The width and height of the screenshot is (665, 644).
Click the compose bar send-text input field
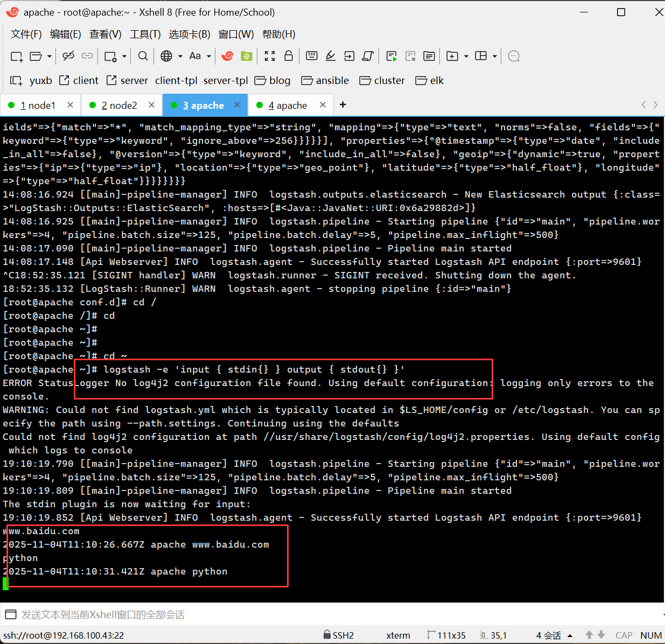pos(339,614)
